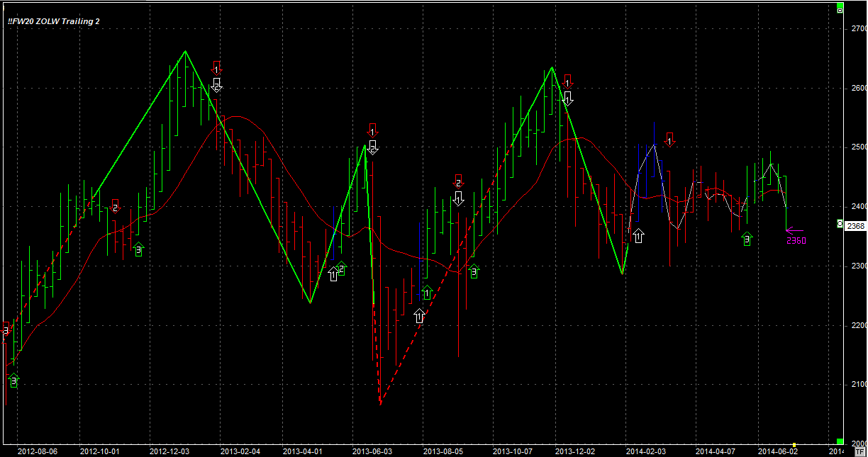The width and height of the screenshot is (868, 457).
Task: Select the white up arrow near 2014-02-03
Action: click(638, 236)
